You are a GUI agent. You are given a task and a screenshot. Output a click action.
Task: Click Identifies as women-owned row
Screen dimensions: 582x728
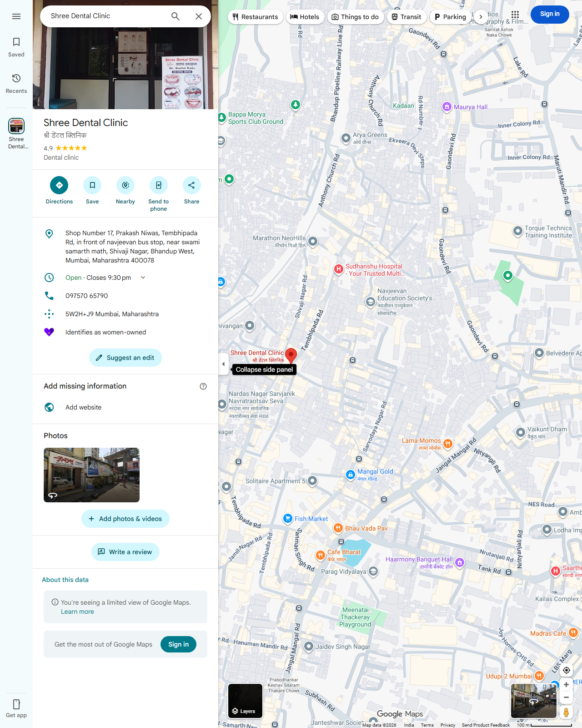125,332
